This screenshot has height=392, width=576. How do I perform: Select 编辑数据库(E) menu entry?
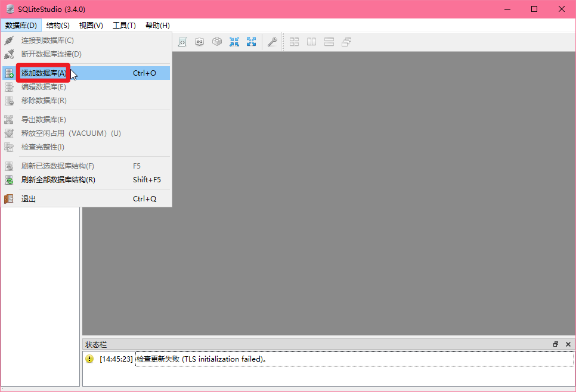[x=86, y=86]
